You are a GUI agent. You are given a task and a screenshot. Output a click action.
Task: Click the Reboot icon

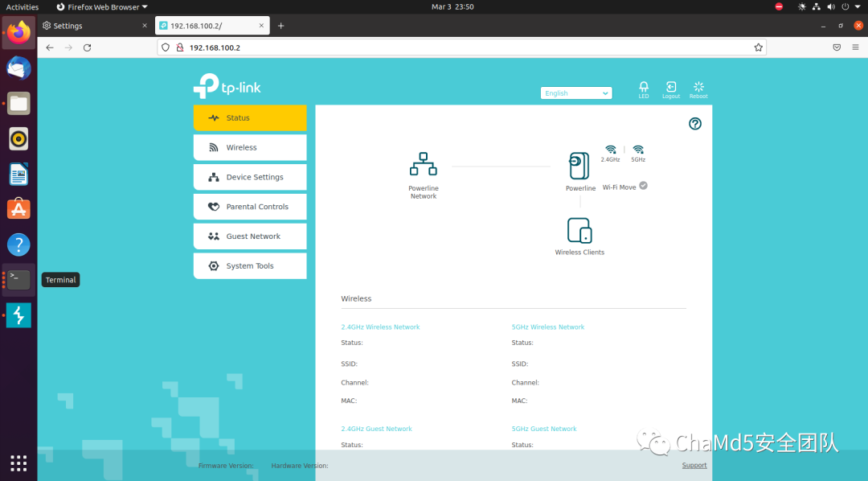(x=698, y=89)
